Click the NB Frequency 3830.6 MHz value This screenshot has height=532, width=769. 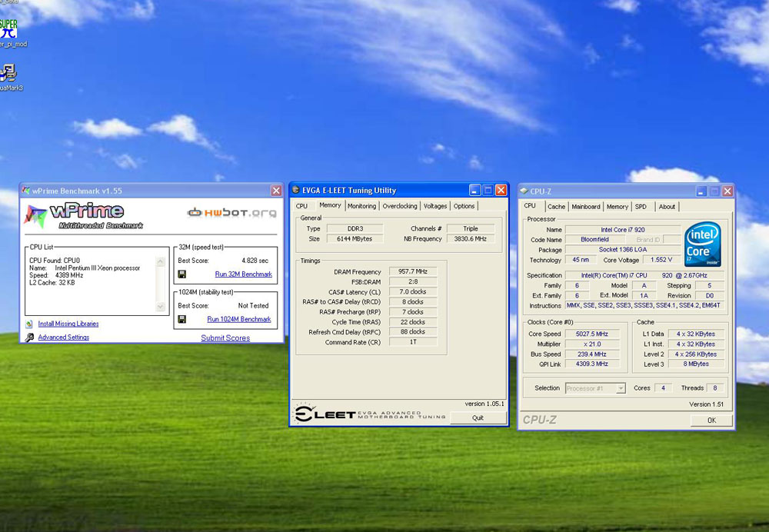tap(471, 239)
